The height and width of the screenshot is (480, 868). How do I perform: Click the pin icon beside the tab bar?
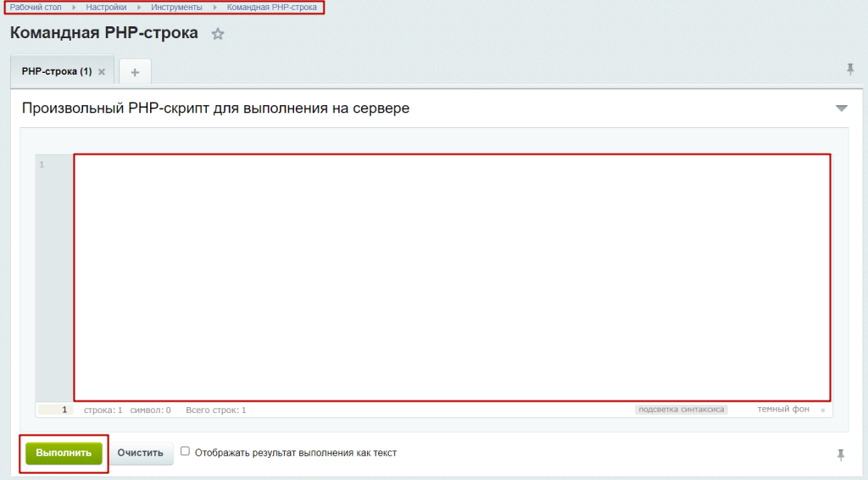pos(850,70)
